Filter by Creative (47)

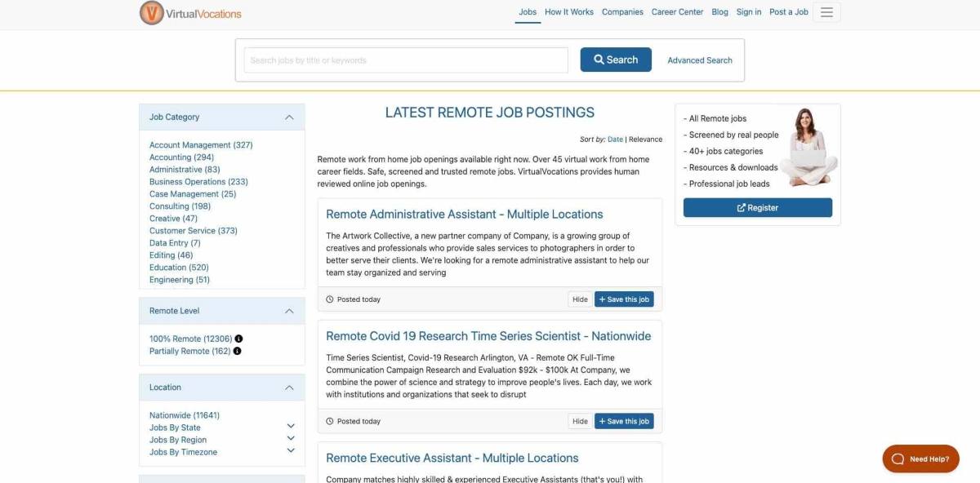pos(173,219)
